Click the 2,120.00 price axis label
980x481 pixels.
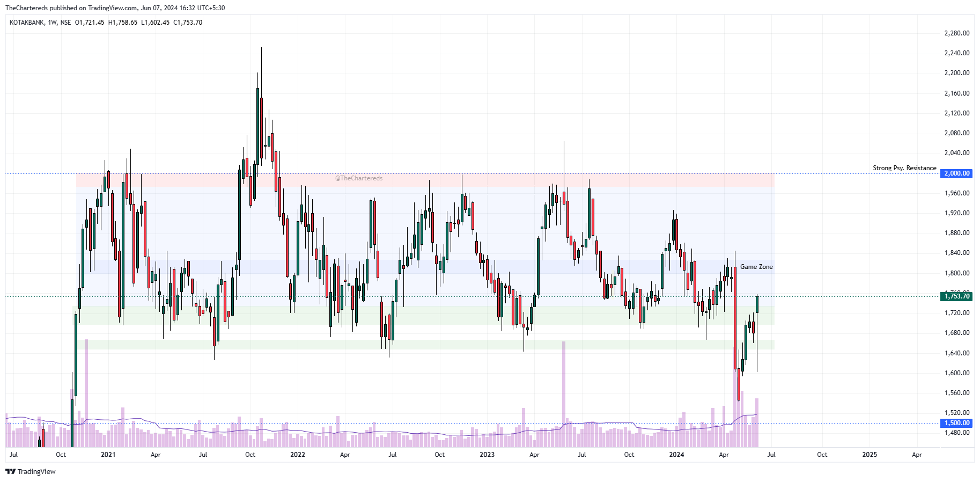[957, 113]
